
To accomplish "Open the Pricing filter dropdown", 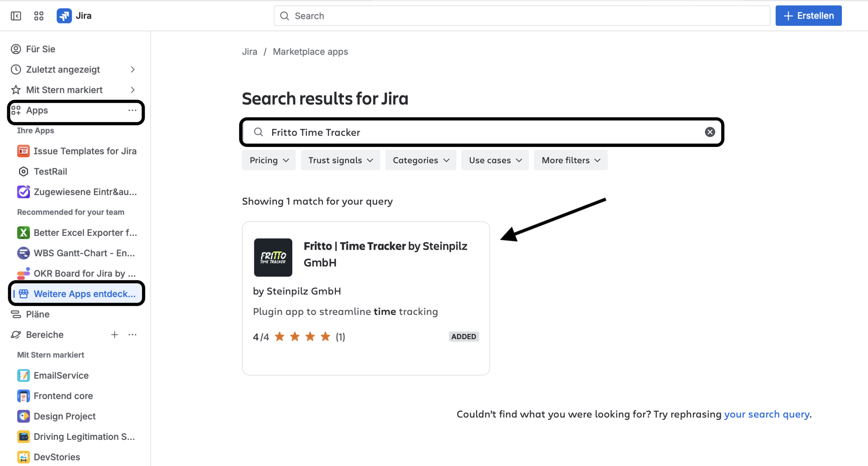I will pos(269,160).
